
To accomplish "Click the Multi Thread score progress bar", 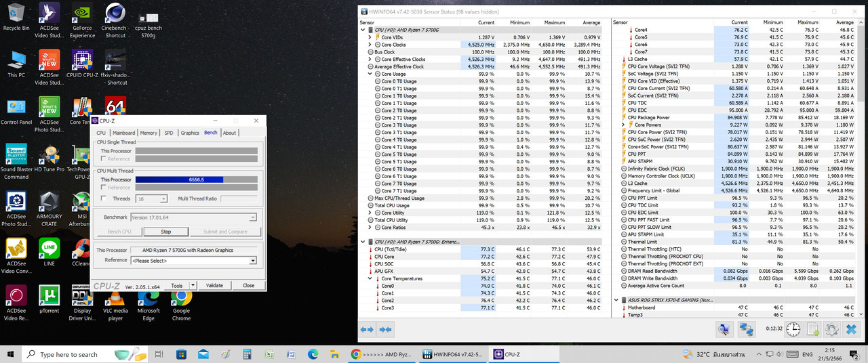I will 197,179.
